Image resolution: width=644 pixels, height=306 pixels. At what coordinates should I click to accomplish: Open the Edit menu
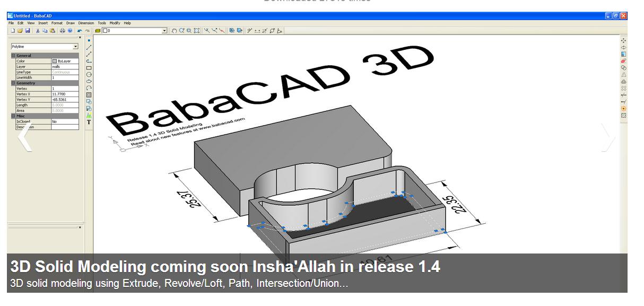20,23
